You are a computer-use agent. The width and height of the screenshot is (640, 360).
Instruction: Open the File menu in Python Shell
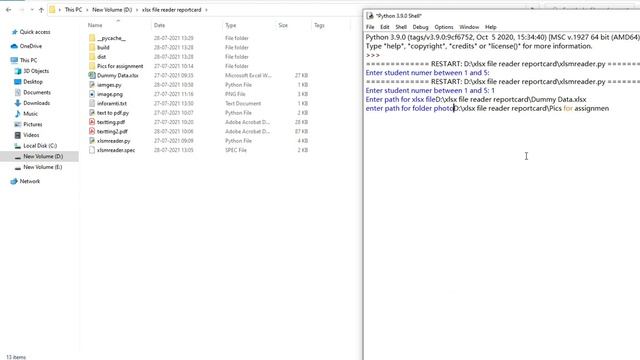coord(370,27)
